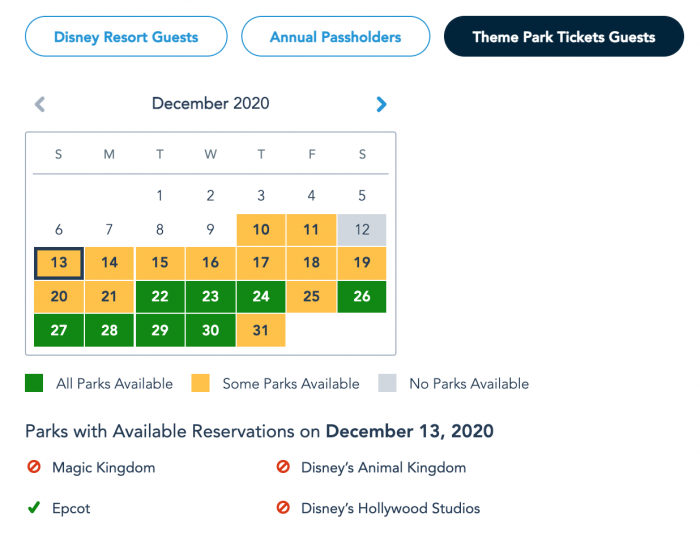Choose December 10 on the calendar
Image resolution: width=700 pixels, height=537 pixels.
261,230
